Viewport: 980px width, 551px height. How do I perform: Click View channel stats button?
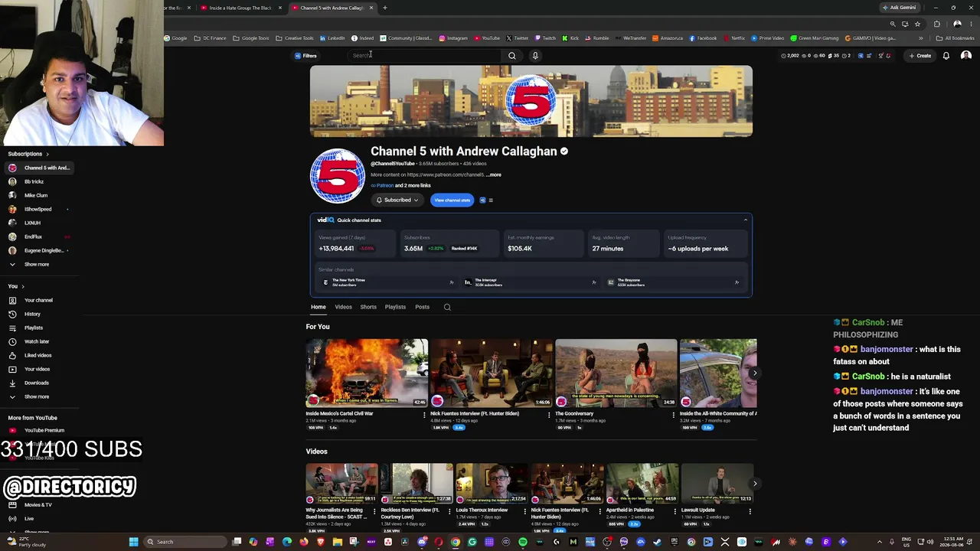pos(452,200)
